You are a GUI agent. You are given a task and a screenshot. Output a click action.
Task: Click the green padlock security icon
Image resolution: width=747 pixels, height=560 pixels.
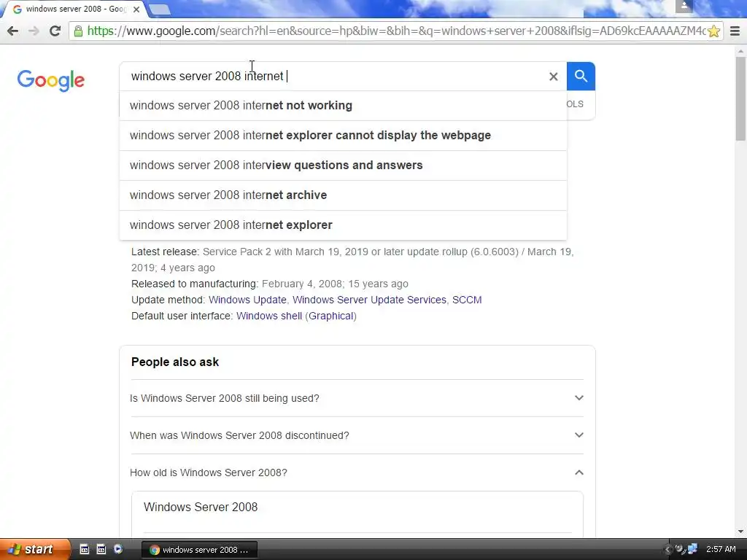click(78, 31)
